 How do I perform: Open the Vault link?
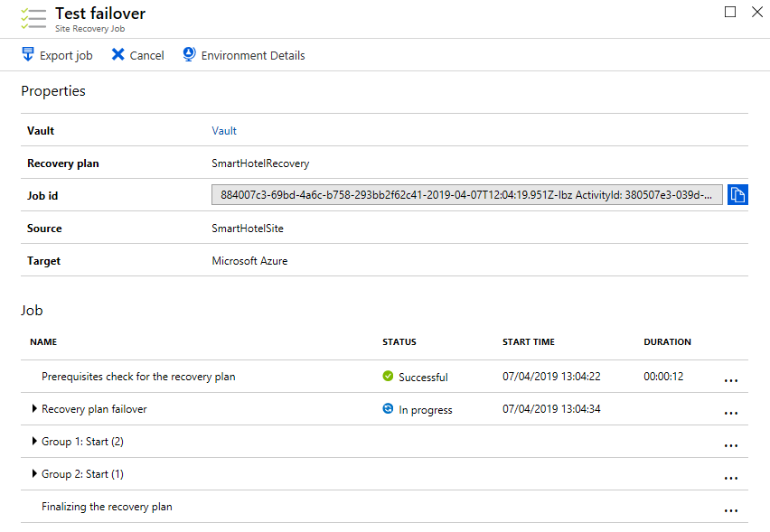click(224, 131)
